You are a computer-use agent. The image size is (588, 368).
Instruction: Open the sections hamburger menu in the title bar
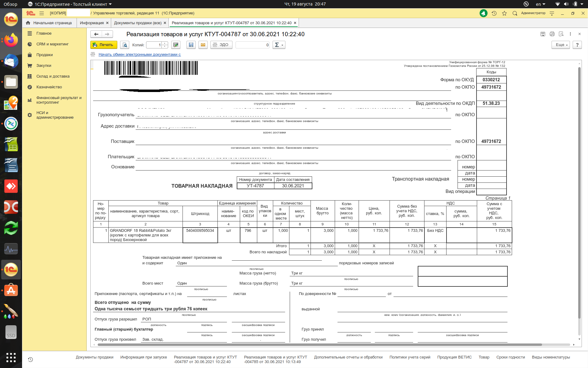(42, 13)
